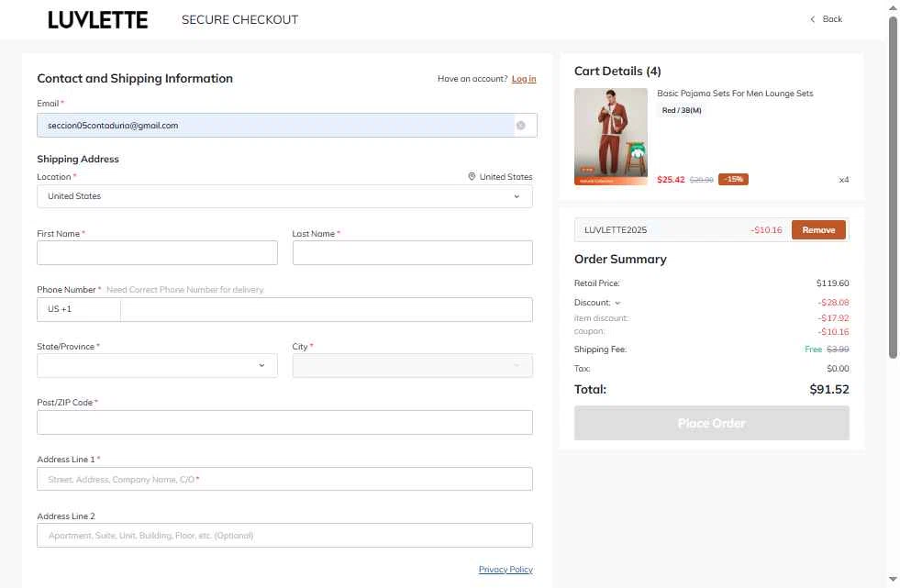Click the US +1 country code selector
Screen dimensions: 900x588
(x=79, y=309)
